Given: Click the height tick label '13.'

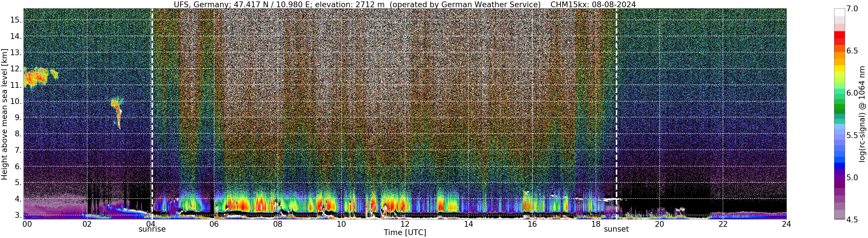Looking at the screenshot, I should point(16,53).
